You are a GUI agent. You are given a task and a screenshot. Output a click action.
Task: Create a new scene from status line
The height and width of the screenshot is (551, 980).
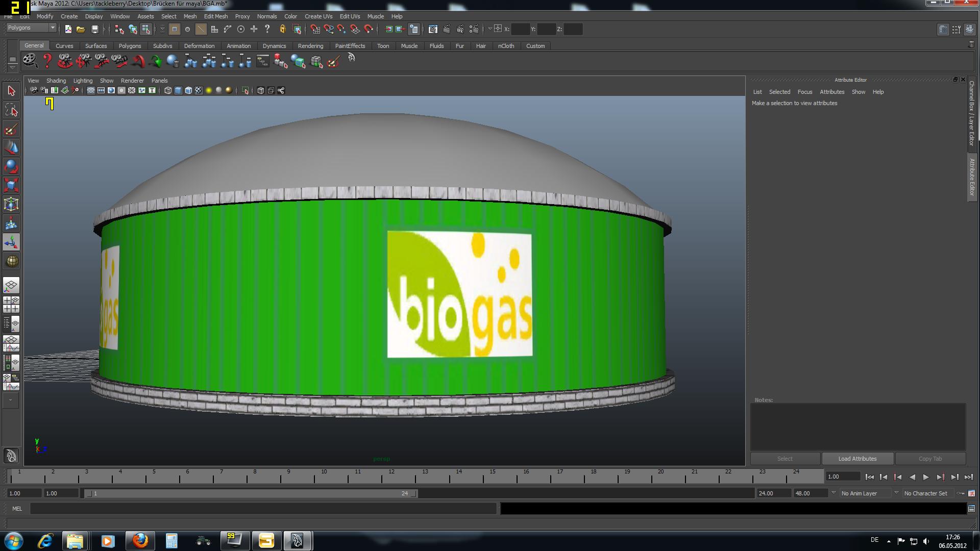pos(68,29)
